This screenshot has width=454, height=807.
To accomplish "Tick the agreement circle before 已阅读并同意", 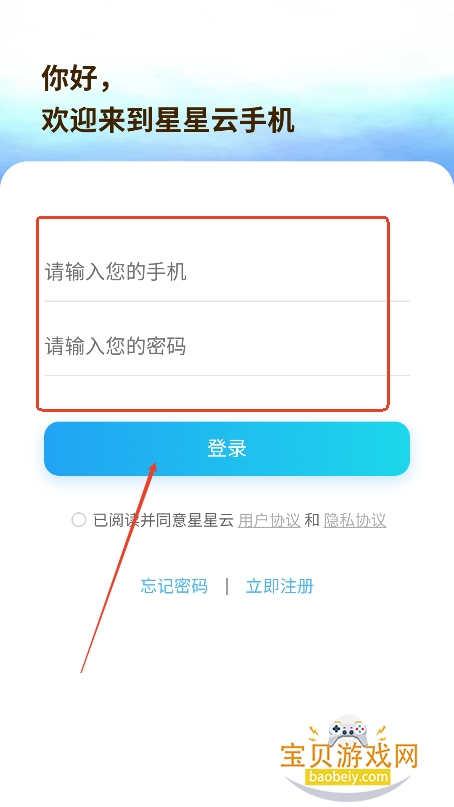I will [x=78, y=520].
